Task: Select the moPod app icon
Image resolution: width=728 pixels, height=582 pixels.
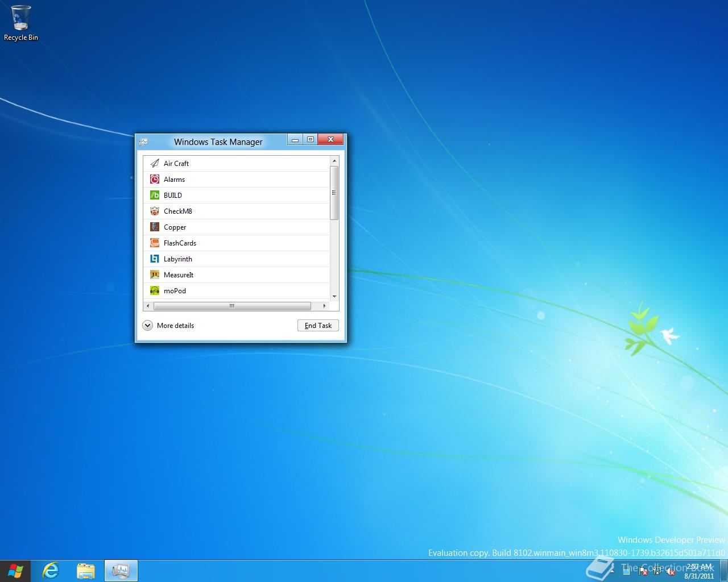Action: click(x=154, y=290)
